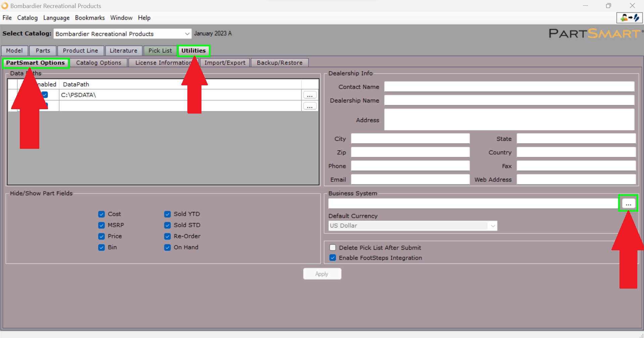Image resolution: width=644 pixels, height=338 pixels.
Task: Click the Bombardier app icon in title bar
Action: tap(5, 6)
